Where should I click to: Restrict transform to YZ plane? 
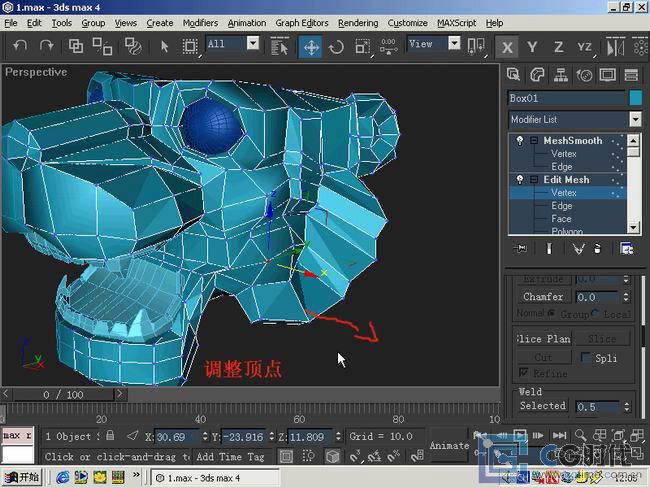(585, 46)
